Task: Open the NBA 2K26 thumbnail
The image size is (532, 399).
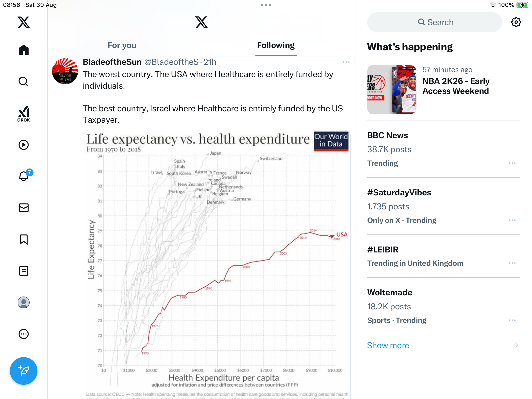Action: click(x=392, y=90)
